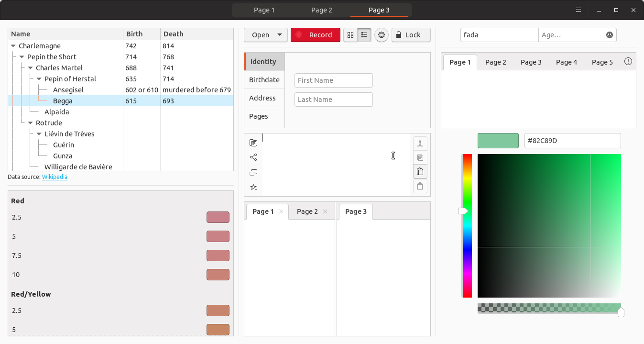Click death cell 'murdered before 679'

(196, 90)
